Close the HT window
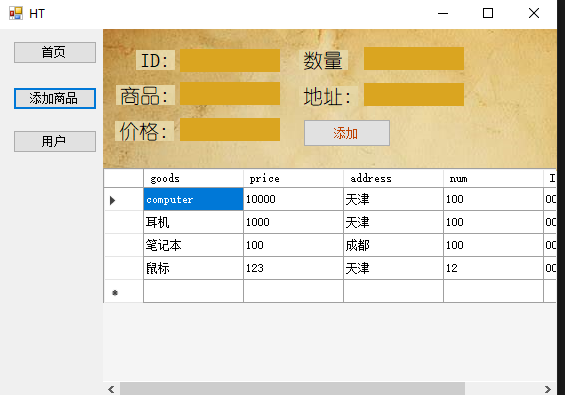565x395 pixels. (x=534, y=13)
